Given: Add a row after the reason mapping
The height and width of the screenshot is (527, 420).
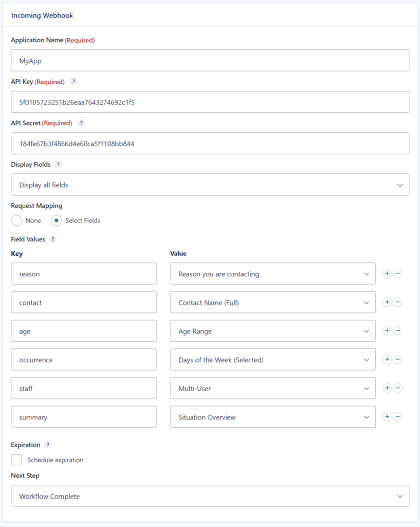Looking at the screenshot, I should tap(387, 274).
